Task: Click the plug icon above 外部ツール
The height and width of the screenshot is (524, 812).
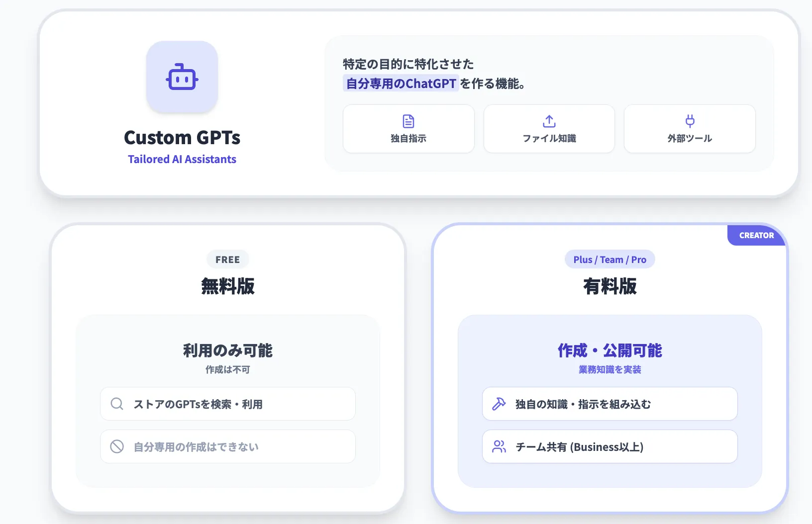Action: click(690, 121)
